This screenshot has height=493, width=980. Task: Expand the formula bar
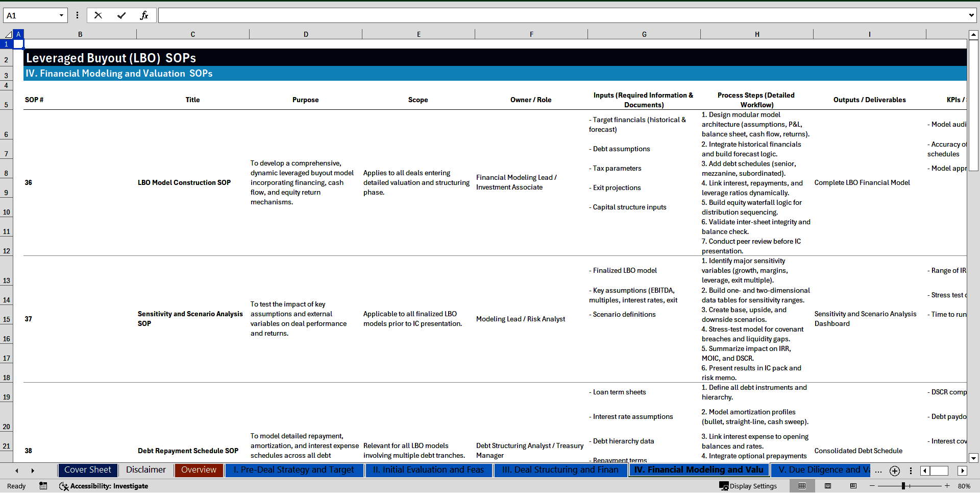point(971,15)
